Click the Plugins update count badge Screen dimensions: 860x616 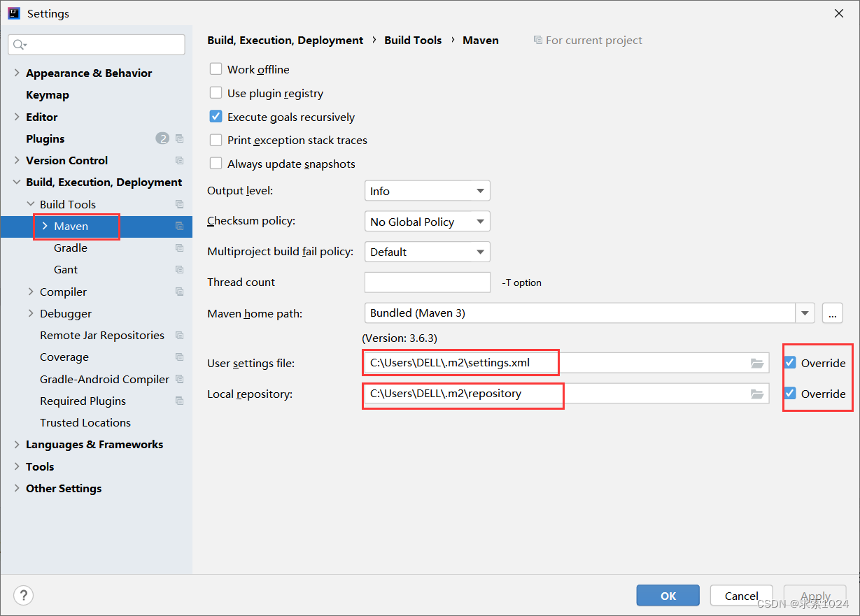click(x=162, y=138)
